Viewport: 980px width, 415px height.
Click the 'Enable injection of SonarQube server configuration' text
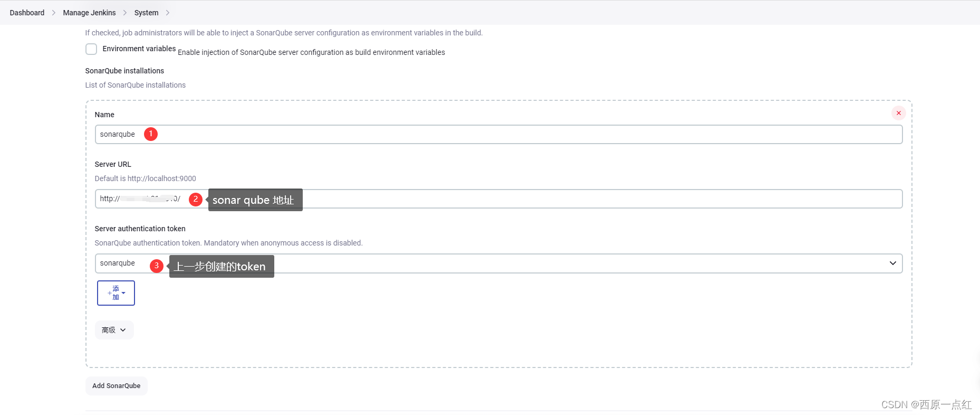(311, 52)
